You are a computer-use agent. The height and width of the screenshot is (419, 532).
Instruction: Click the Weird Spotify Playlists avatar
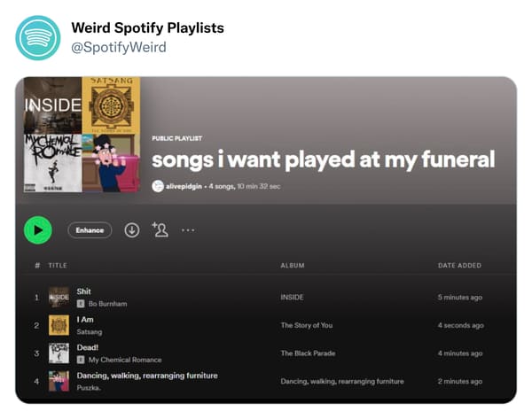[x=37, y=37]
